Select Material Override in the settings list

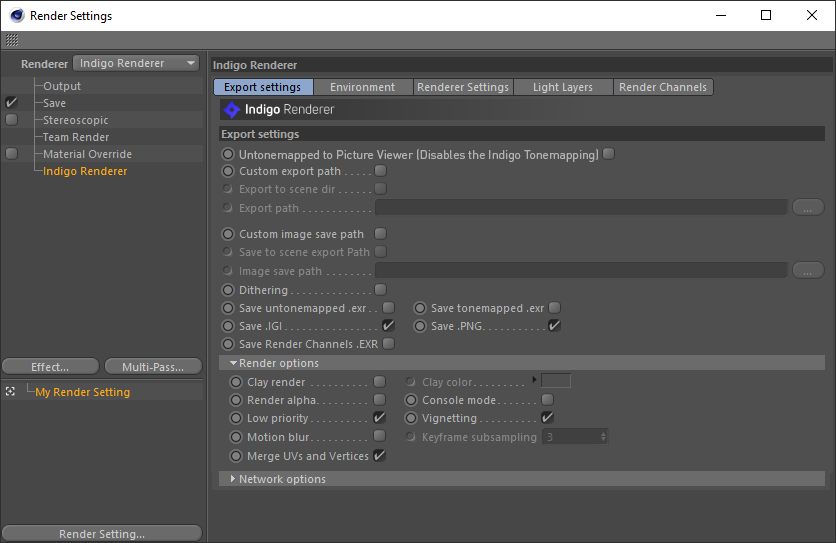click(87, 154)
